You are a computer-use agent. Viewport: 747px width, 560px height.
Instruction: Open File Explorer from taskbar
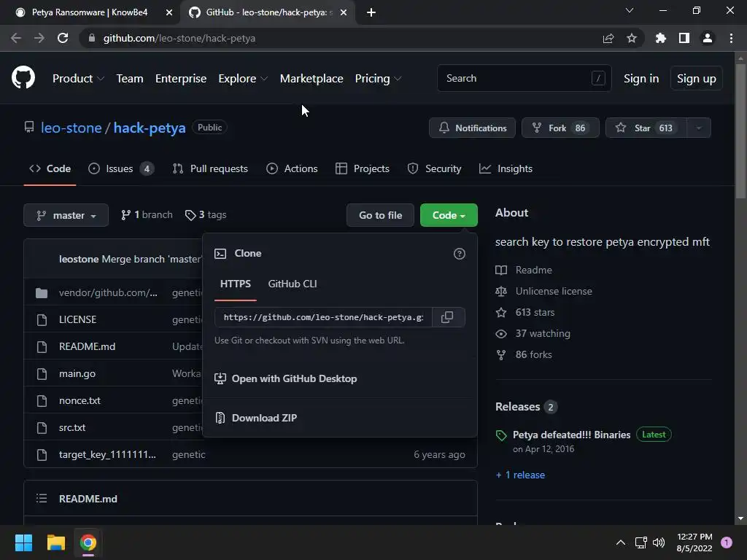(55, 542)
